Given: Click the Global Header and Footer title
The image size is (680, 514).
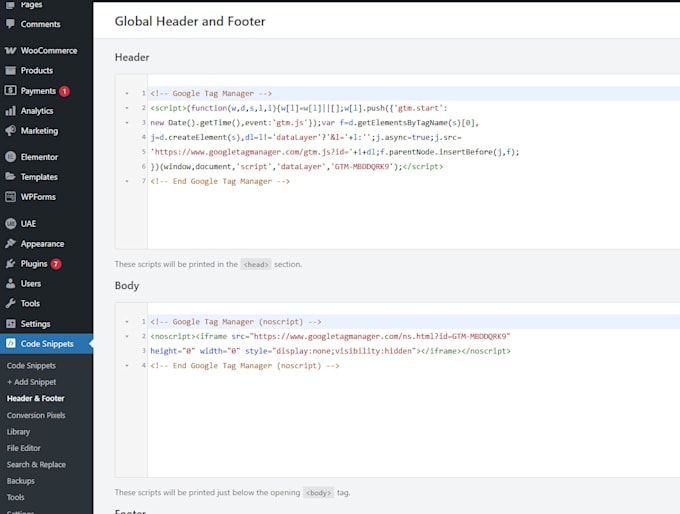Looking at the screenshot, I should click(190, 21).
